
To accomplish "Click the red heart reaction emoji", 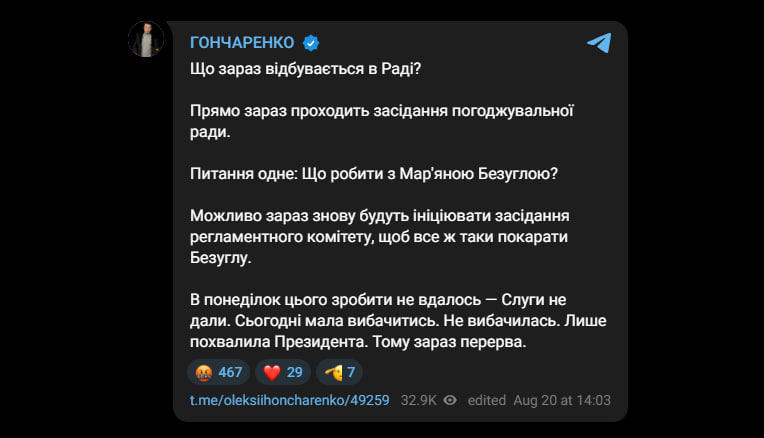I will tap(270, 373).
